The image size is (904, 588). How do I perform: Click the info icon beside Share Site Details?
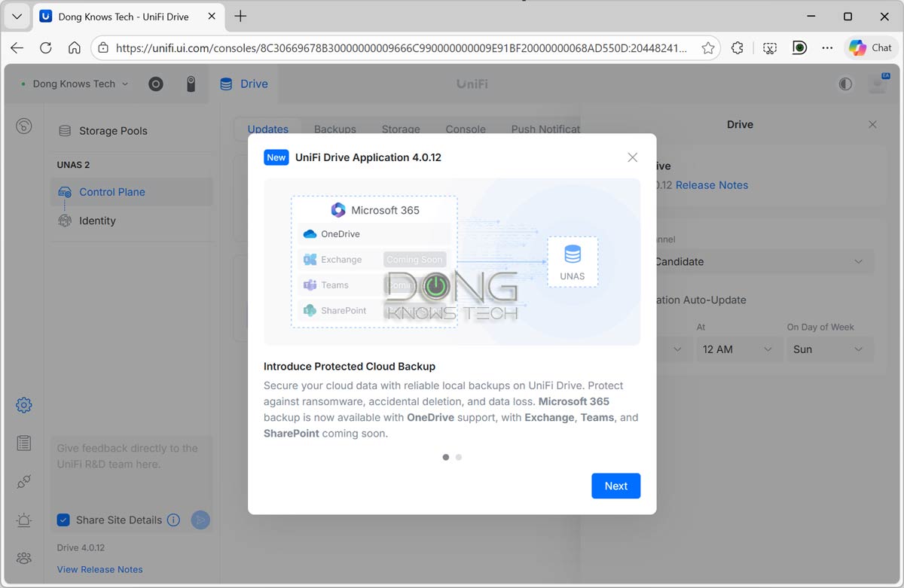coord(174,519)
